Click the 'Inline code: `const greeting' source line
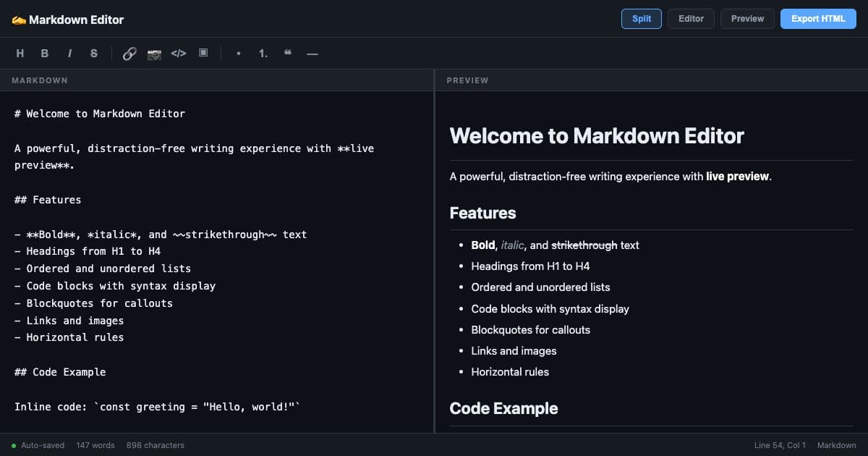868x456 pixels. coord(157,407)
